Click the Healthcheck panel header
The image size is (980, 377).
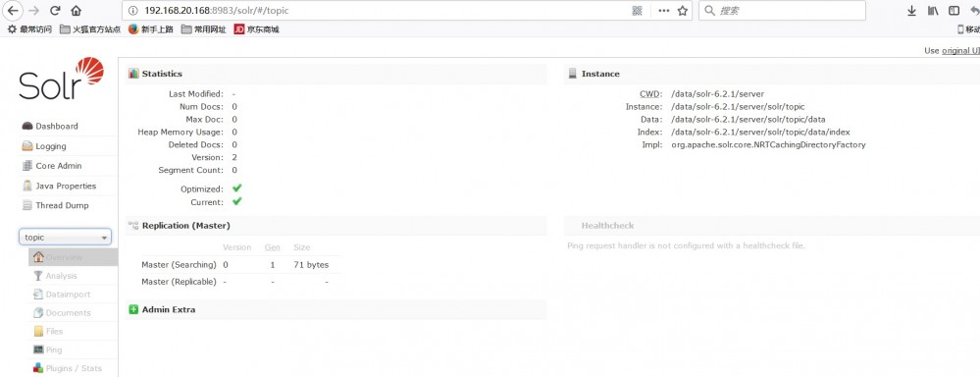coord(772,225)
